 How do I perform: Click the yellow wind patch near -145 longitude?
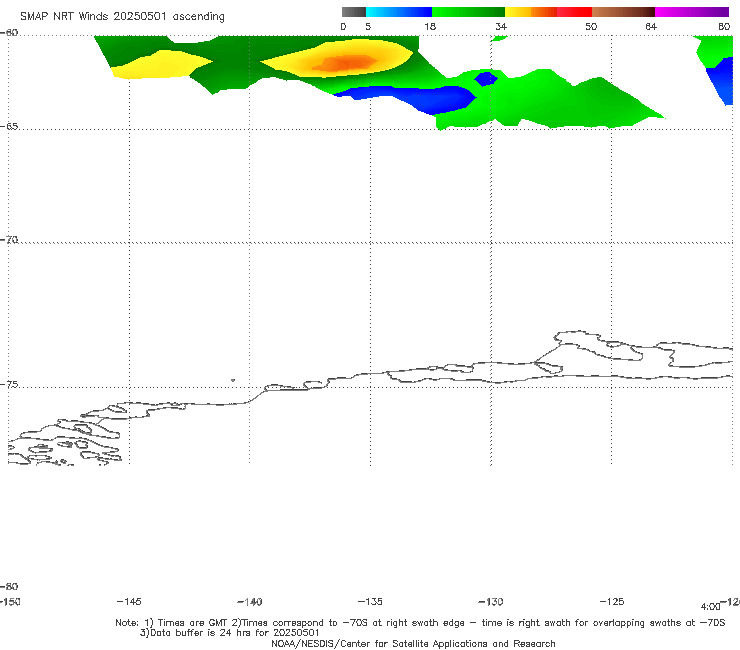click(x=160, y=65)
